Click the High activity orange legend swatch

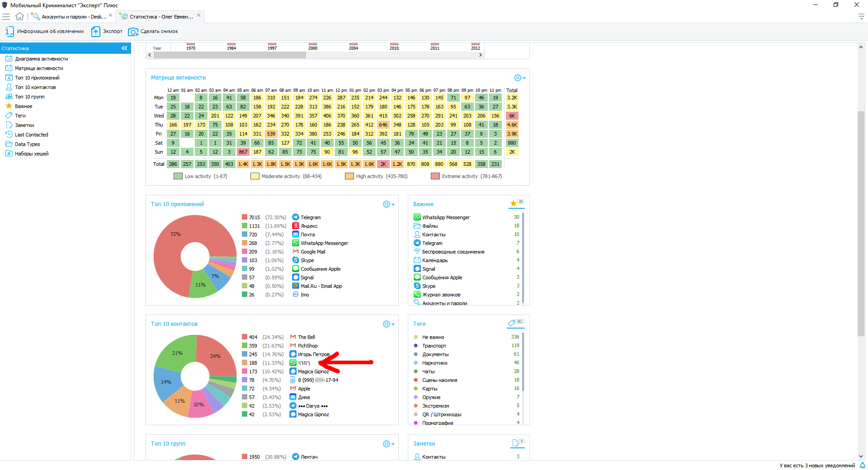[x=349, y=176]
